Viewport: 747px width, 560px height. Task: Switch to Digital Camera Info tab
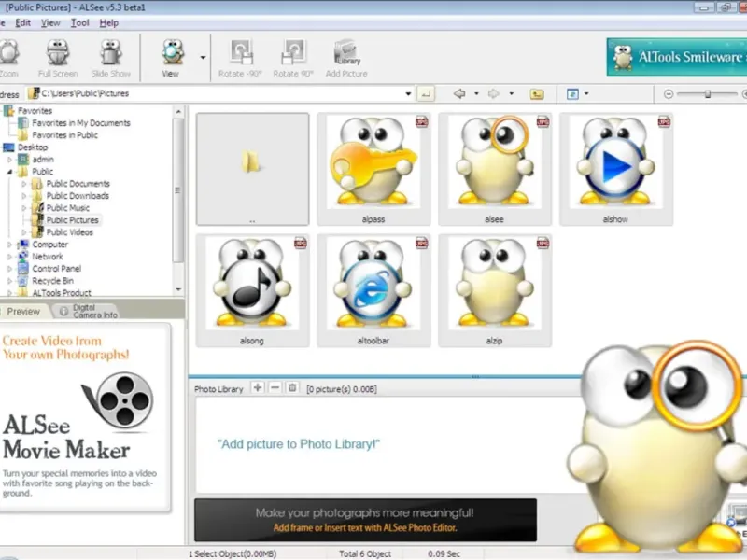tap(89, 312)
